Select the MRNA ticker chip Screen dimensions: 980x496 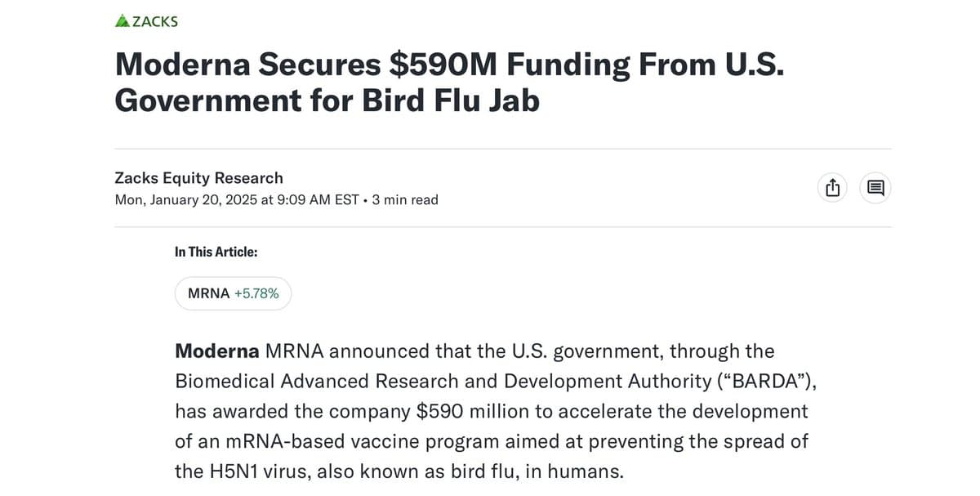pos(209,293)
